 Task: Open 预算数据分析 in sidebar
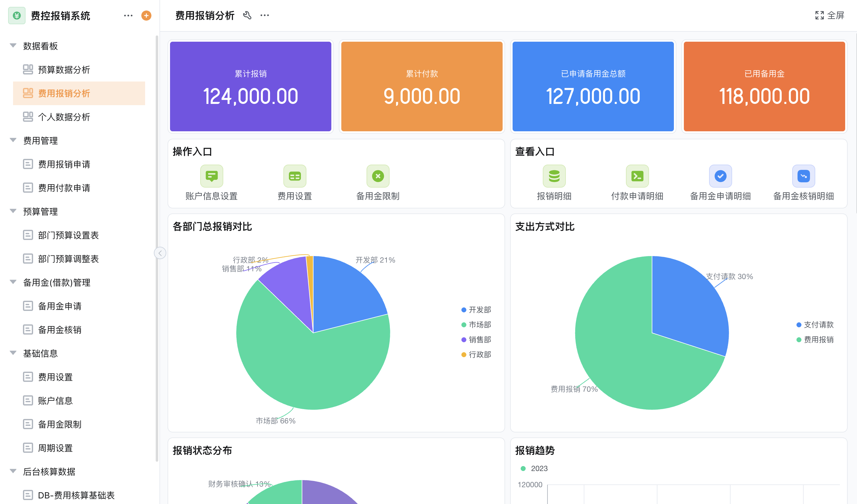(79, 69)
